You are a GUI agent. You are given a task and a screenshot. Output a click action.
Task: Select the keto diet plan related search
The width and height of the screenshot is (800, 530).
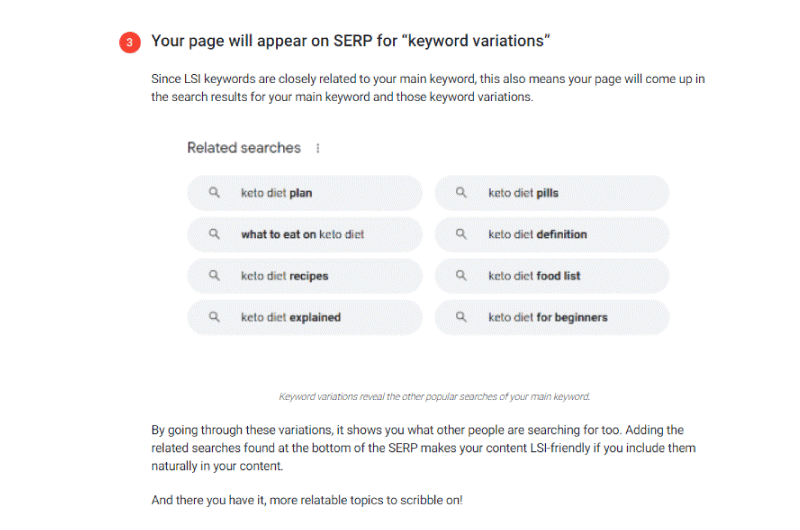point(305,193)
